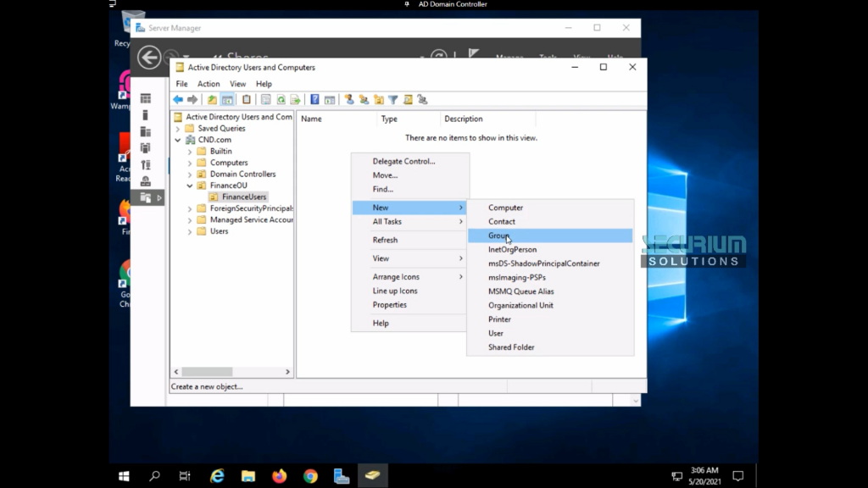
Task: Select Shared Folder in the New submenu
Action: (x=550, y=347)
